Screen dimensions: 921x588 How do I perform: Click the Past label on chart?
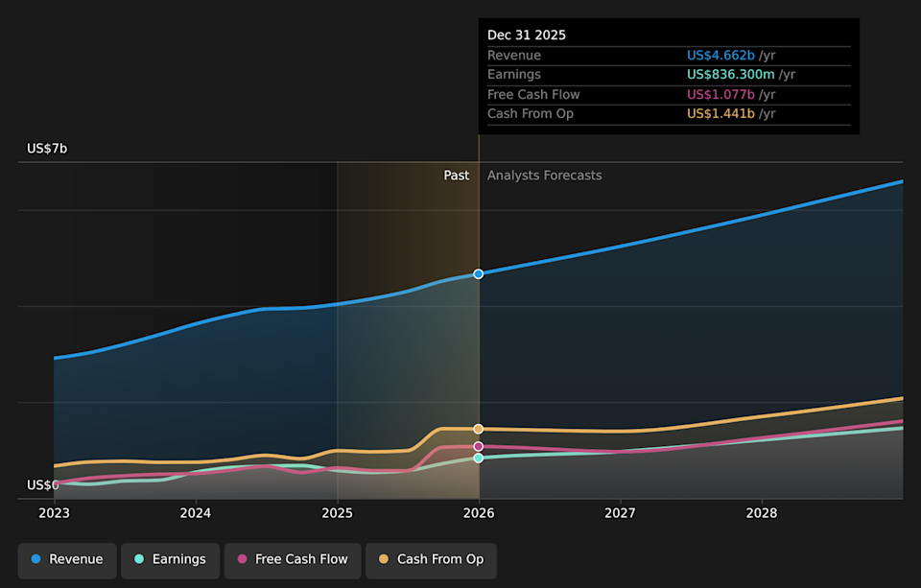(457, 176)
